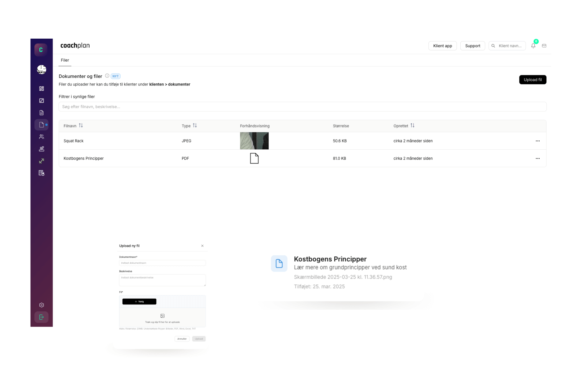Click the Support button

[473, 46]
